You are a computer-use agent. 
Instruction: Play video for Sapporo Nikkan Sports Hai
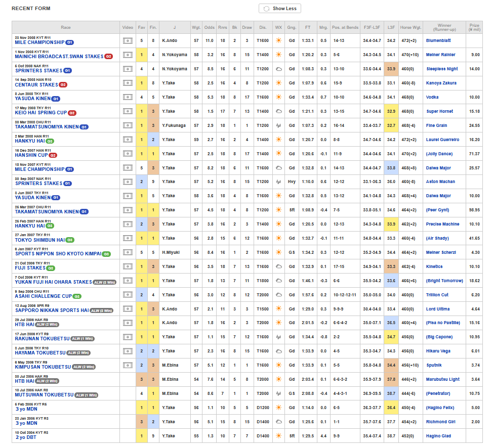pyautogui.click(x=128, y=309)
